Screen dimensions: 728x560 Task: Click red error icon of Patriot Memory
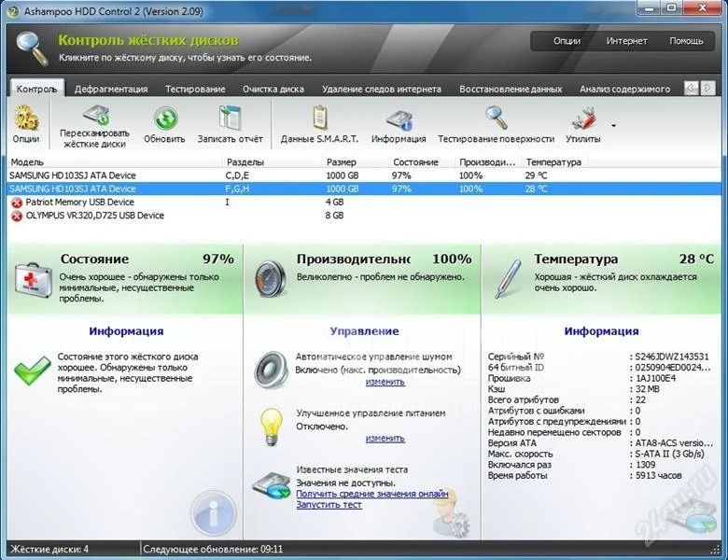17,203
